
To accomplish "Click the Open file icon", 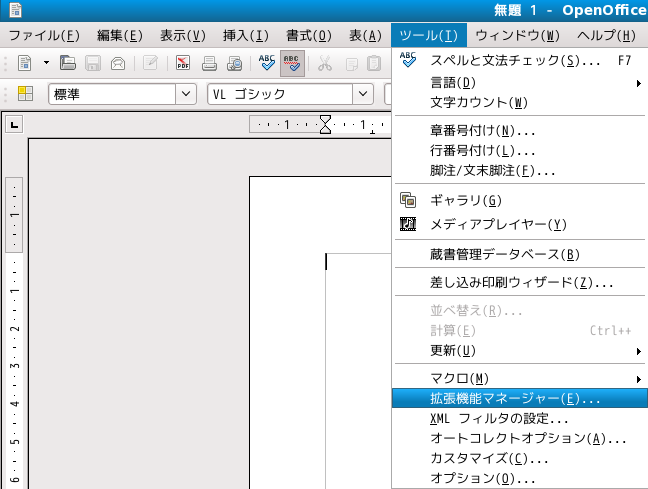I will [68, 63].
